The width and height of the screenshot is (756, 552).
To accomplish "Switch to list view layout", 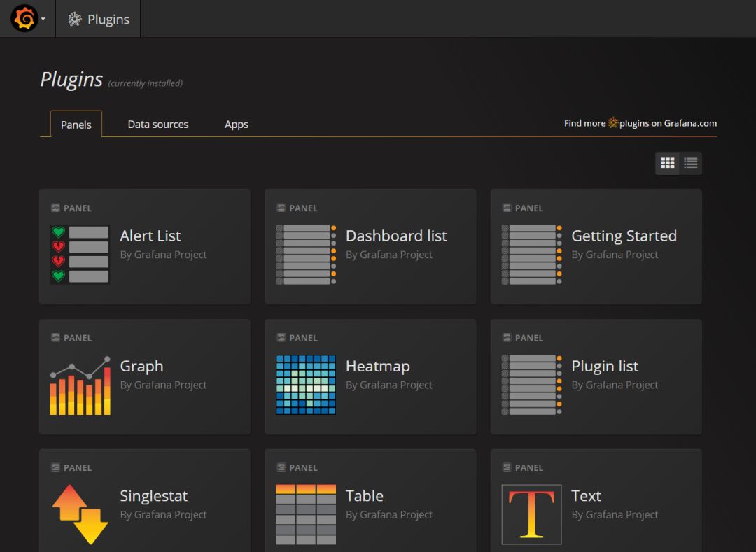I will (691, 163).
